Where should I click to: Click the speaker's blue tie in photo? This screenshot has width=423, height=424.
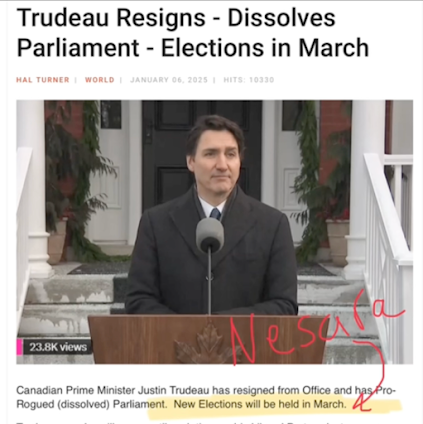pyautogui.click(x=215, y=214)
